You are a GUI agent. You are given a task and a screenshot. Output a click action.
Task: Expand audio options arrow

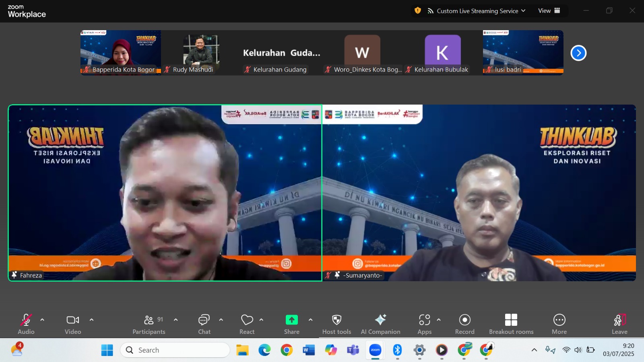[42, 320]
